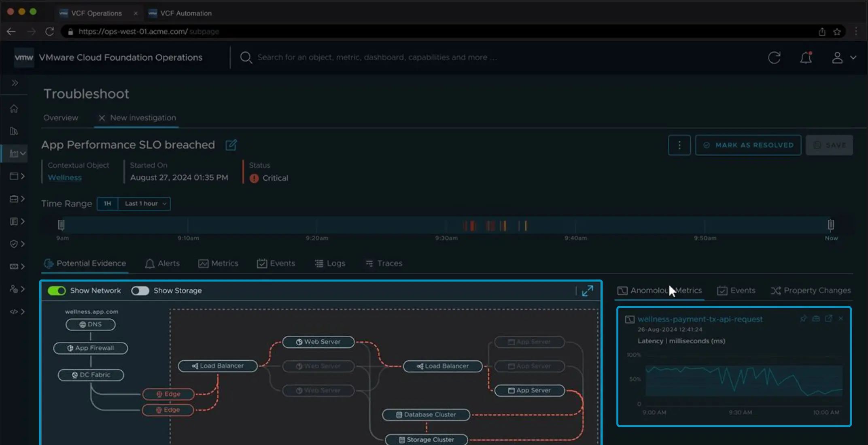This screenshot has height=445, width=868.
Task: Click the right timeline range handle at Now
Action: (831, 224)
